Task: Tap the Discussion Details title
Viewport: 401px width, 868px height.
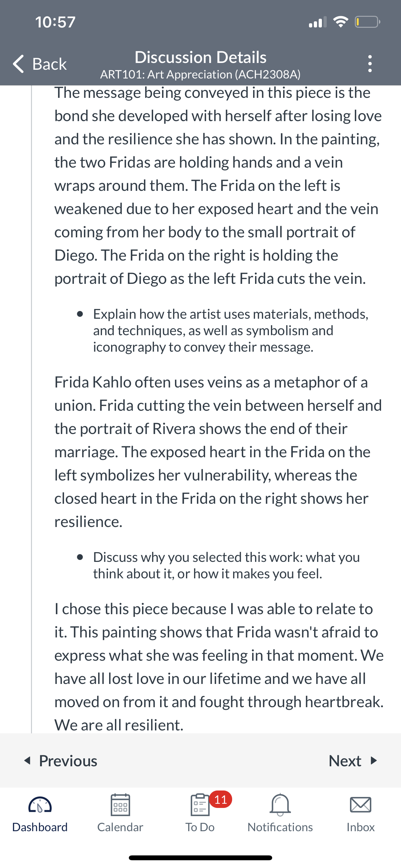Action: (x=200, y=57)
